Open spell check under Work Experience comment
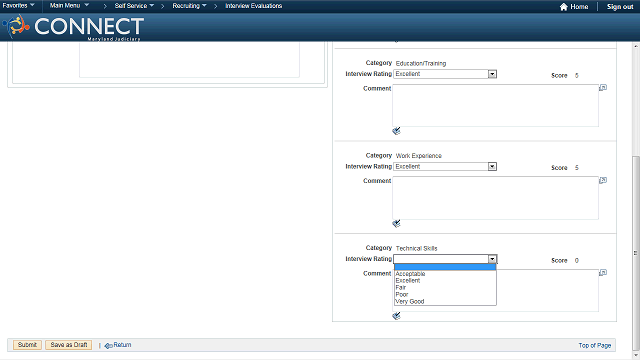The width and height of the screenshot is (640, 360). click(396, 223)
